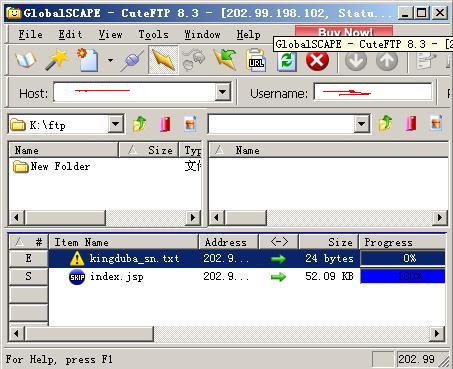Expand the local K:\ftp path dropdown
The width and height of the screenshot is (453, 369).
tap(116, 124)
